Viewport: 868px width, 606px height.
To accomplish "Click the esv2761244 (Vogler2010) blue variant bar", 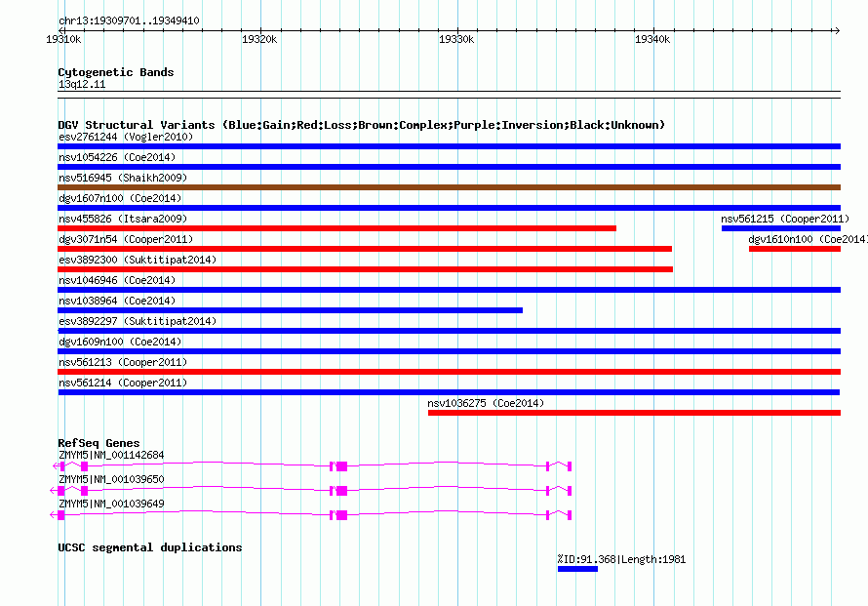I will [449, 146].
